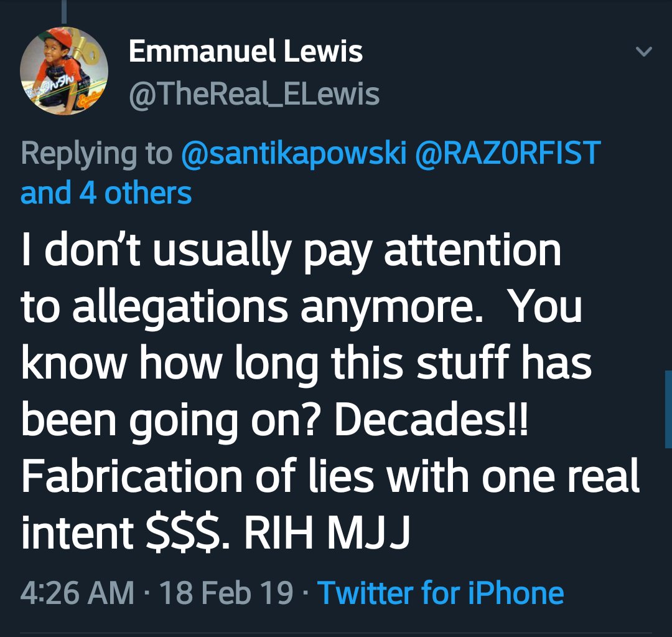Image resolution: width=672 pixels, height=637 pixels.
Task: Click the Emmanuel Lewis display name
Action: pos(246,52)
